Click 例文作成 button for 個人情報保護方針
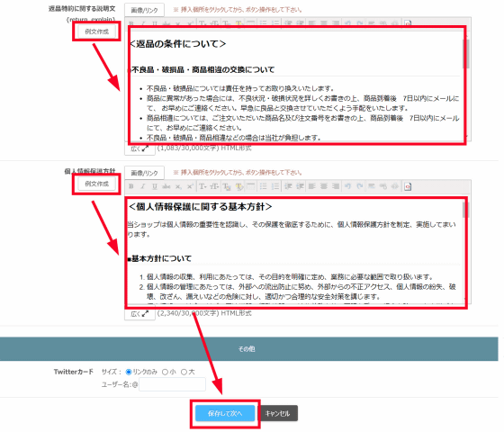Image resolution: width=504 pixels, height=432 pixels. [97, 184]
